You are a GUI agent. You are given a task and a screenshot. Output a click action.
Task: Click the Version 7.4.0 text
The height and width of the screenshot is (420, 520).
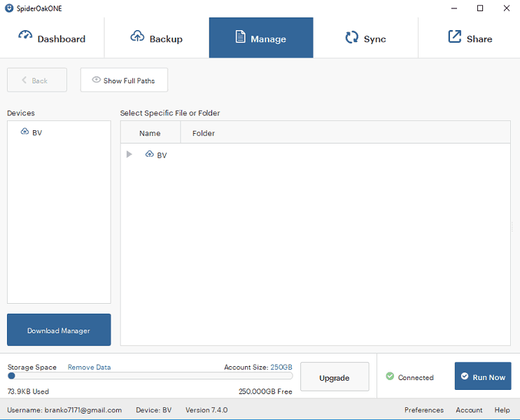tap(206, 409)
